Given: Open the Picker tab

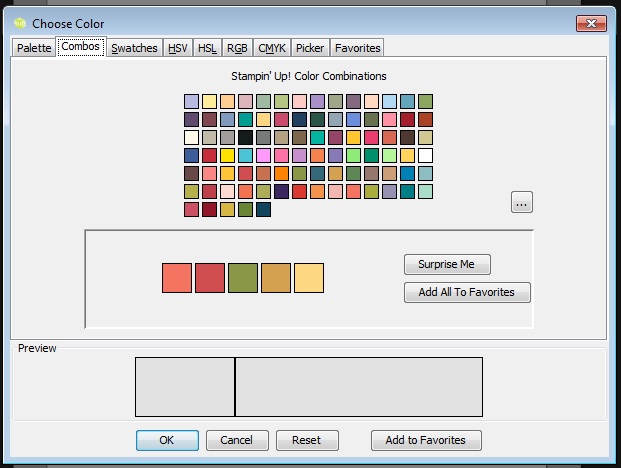Looking at the screenshot, I should [x=310, y=48].
